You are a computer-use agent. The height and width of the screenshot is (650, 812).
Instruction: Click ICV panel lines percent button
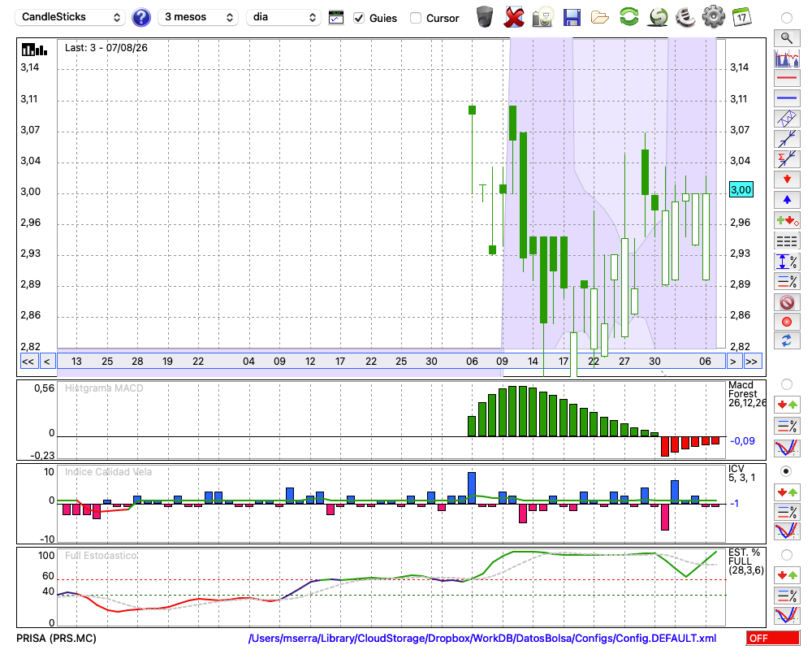coord(787,512)
